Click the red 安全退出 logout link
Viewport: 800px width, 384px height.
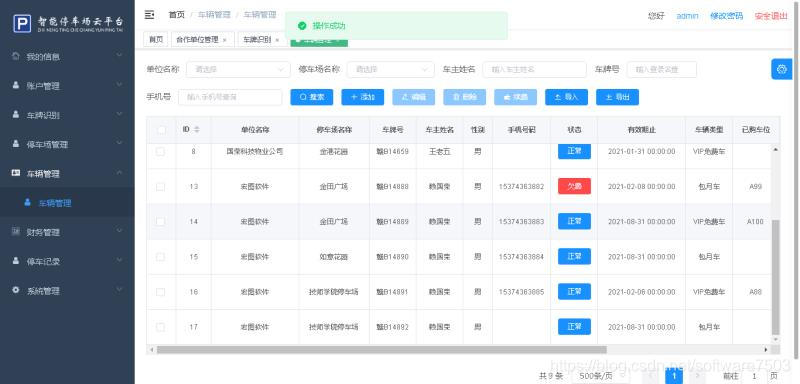point(771,16)
